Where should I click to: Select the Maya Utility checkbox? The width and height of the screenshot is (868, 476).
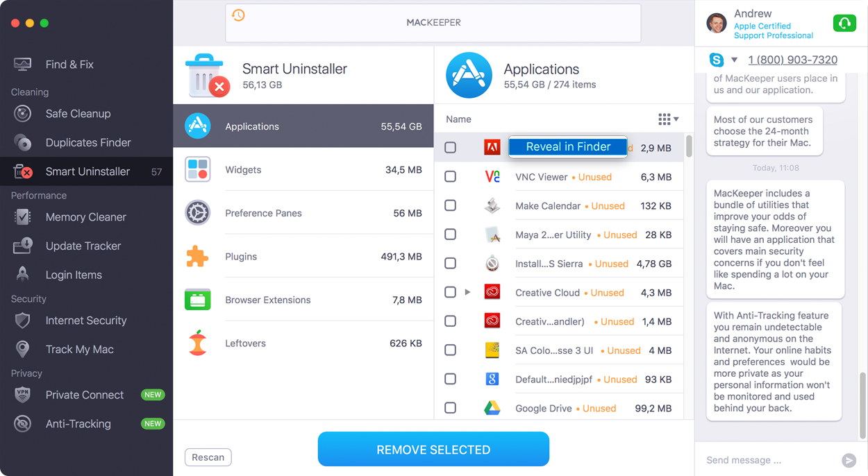point(450,235)
